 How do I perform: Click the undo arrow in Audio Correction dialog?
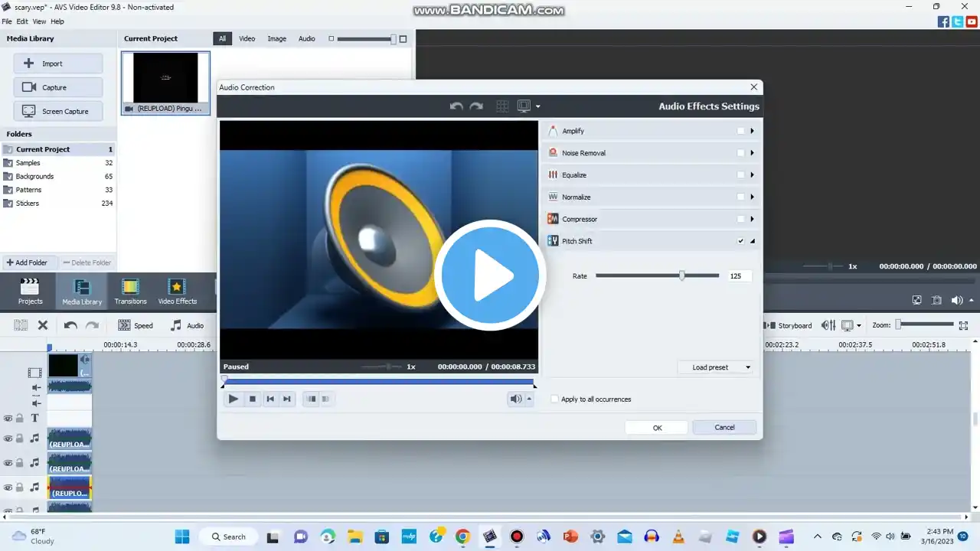(456, 106)
